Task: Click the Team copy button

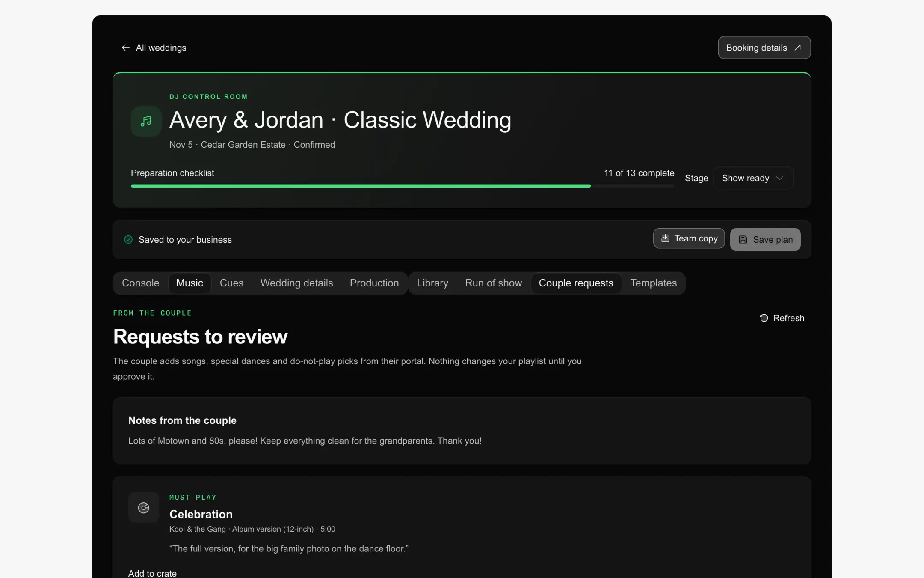Action: [x=689, y=238]
